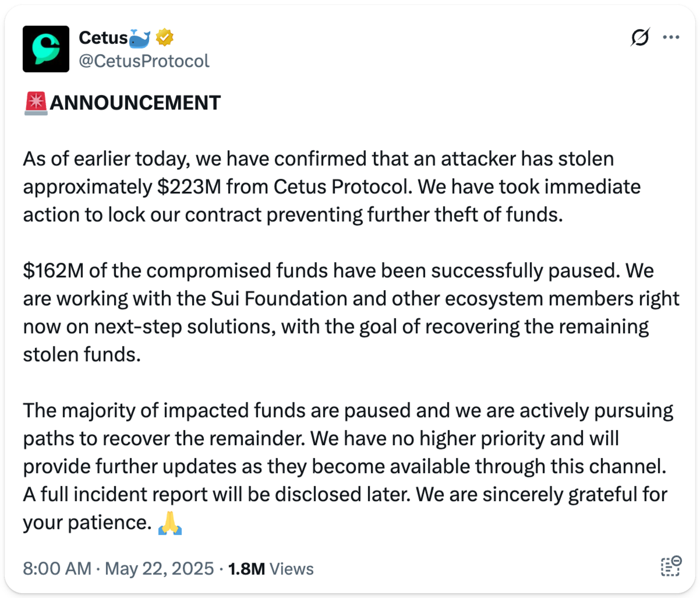Click the Cetus profile avatar
Image resolution: width=700 pixels, height=598 pixels.
click(46, 49)
